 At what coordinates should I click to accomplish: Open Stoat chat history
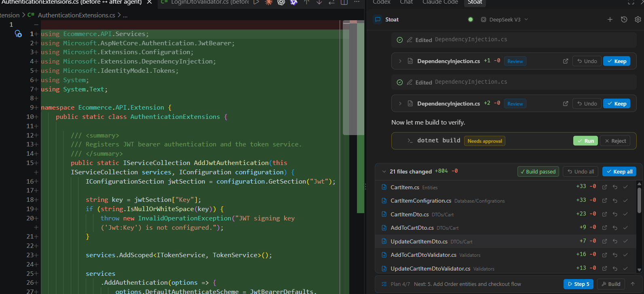[624, 19]
